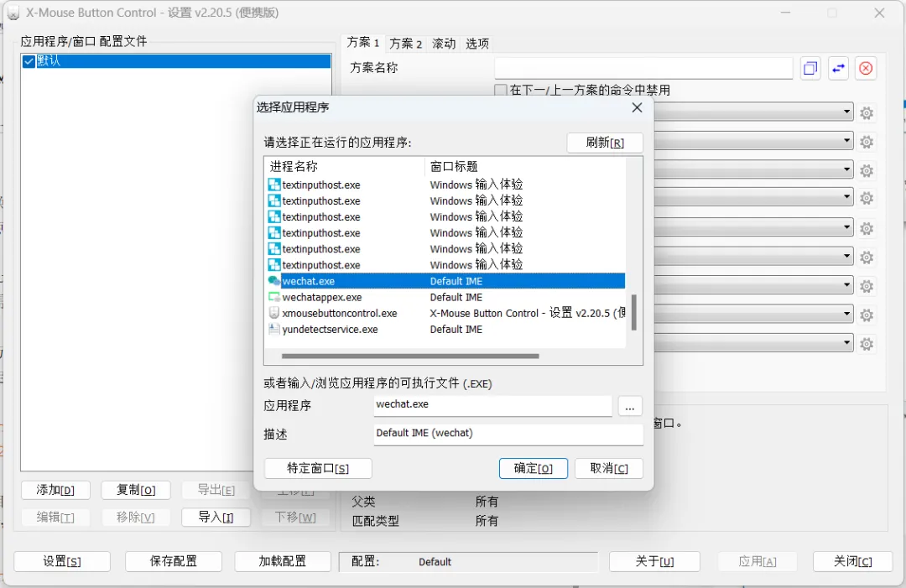
Task: Expand the first button action dropdown
Action: click(846, 112)
